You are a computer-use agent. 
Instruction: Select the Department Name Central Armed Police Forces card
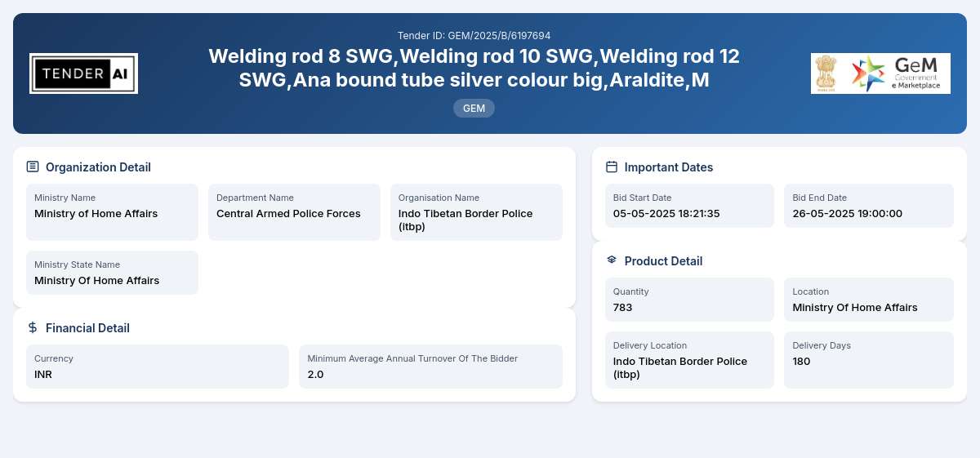[294, 212]
